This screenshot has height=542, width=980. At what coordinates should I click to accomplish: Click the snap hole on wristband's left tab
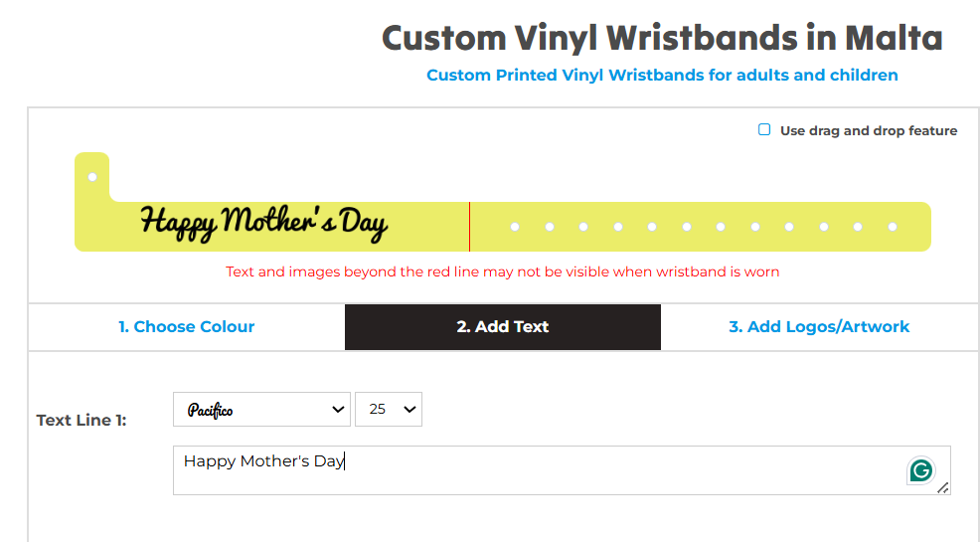pos(92,177)
